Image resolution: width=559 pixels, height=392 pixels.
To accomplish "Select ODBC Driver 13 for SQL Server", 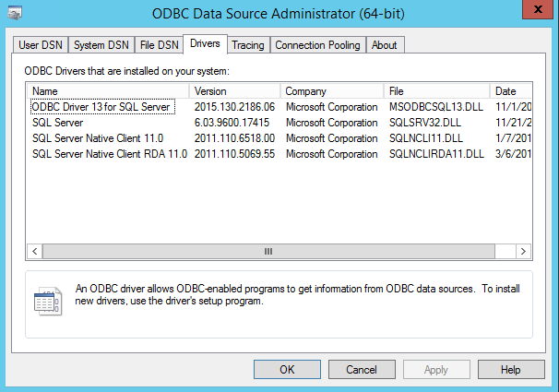I will click(101, 107).
